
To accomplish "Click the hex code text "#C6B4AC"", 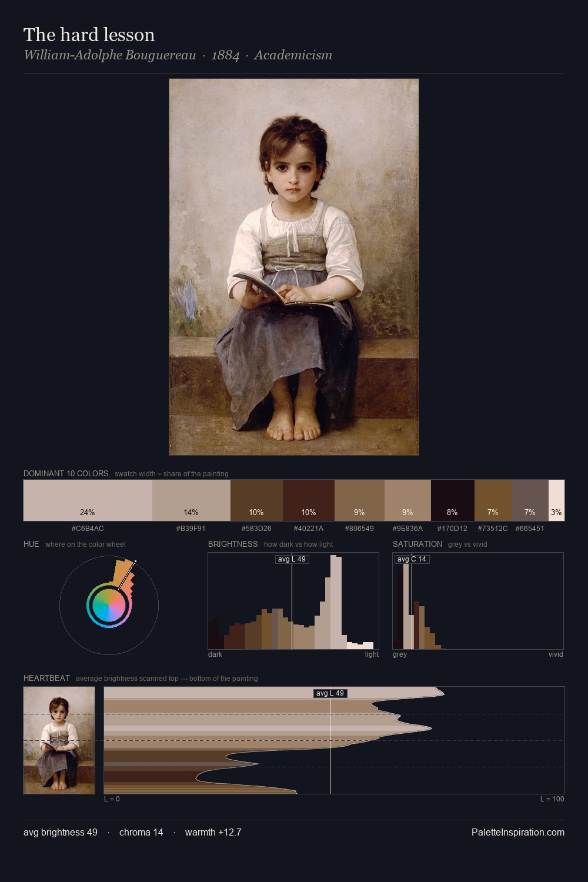I will click(x=88, y=529).
